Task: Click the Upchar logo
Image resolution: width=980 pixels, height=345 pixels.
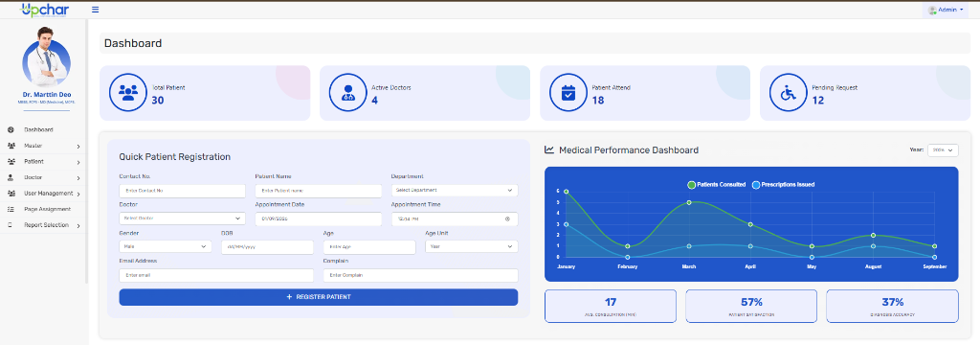Action: pyautogui.click(x=44, y=10)
